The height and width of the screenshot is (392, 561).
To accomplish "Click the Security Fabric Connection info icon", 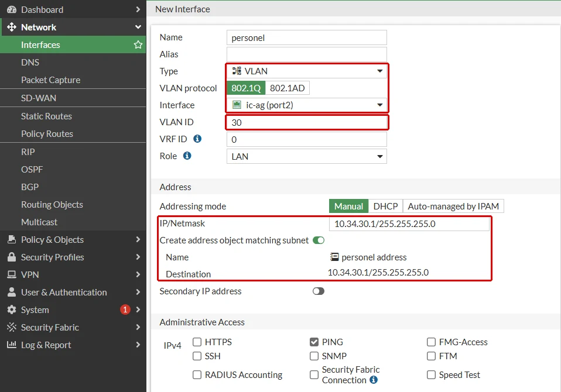I will coord(374,380).
